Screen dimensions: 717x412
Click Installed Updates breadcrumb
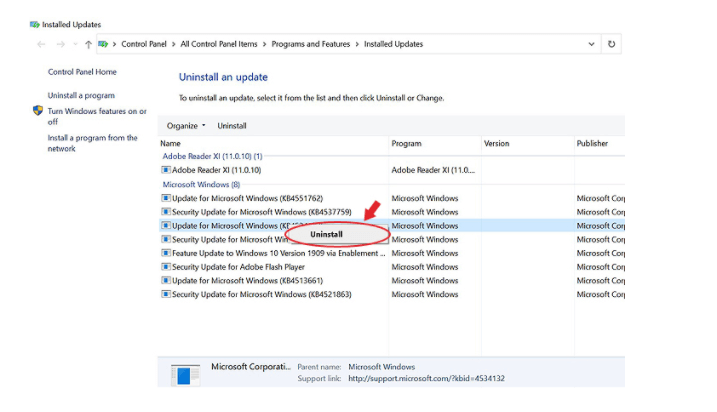(393, 44)
